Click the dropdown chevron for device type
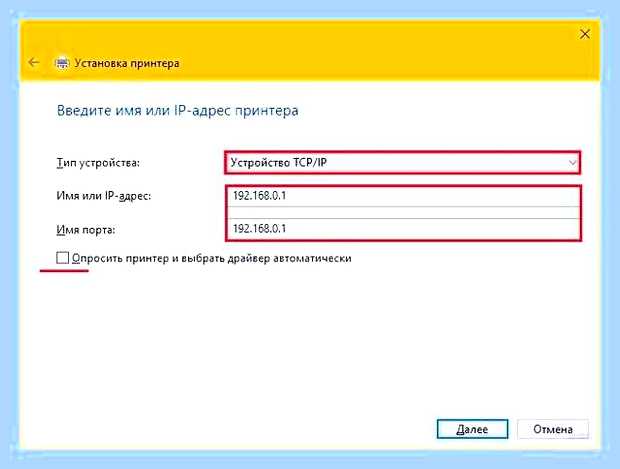 point(572,163)
